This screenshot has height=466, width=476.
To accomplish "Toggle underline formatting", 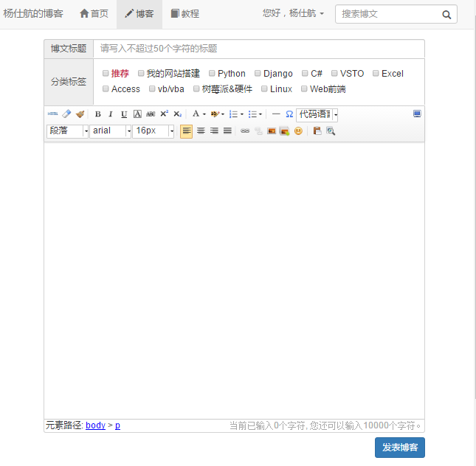I will [124, 114].
